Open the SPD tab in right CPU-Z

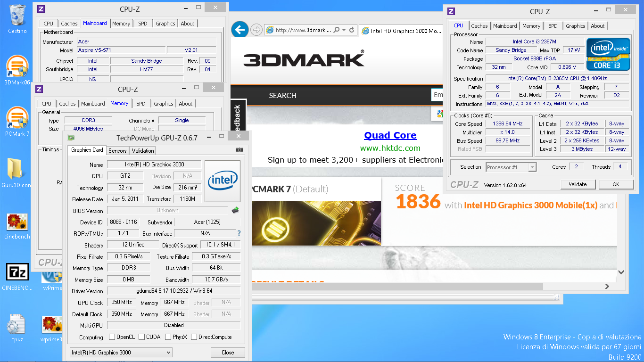[x=553, y=26]
